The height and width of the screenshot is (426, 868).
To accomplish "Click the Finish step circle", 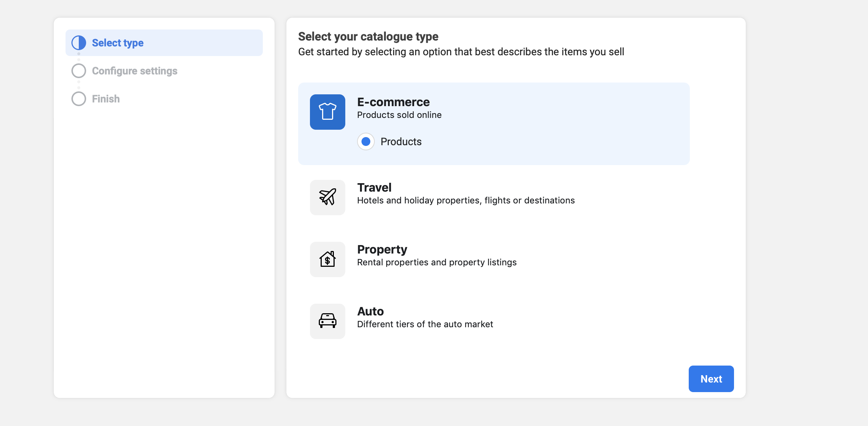I will [78, 98].
